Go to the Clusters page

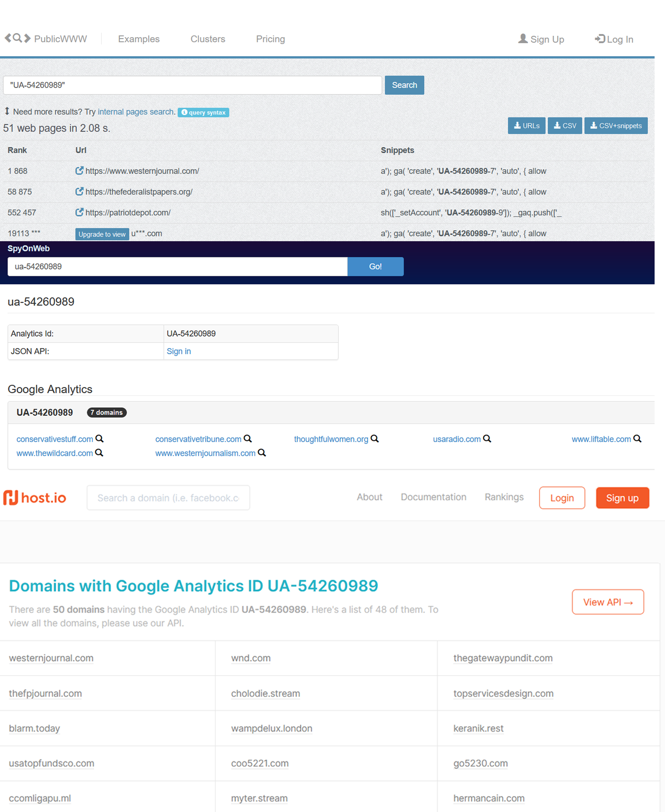tap(208, 39)
